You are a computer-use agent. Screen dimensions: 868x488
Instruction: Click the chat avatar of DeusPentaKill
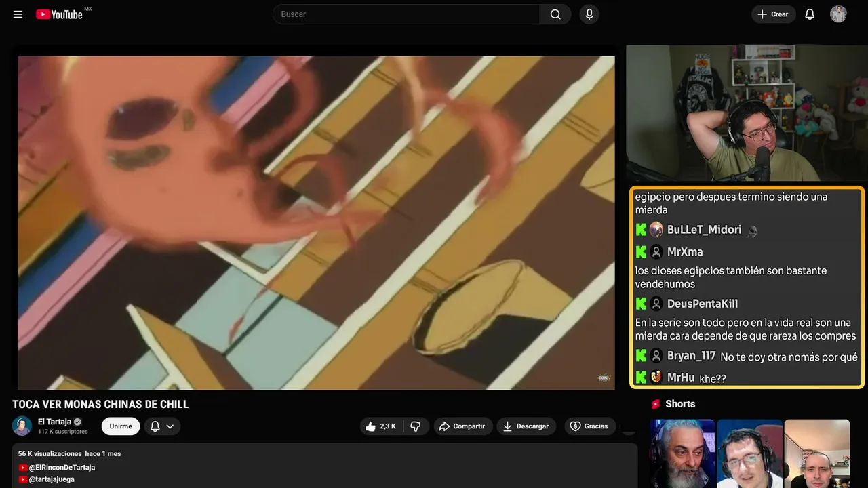[656, 304]
